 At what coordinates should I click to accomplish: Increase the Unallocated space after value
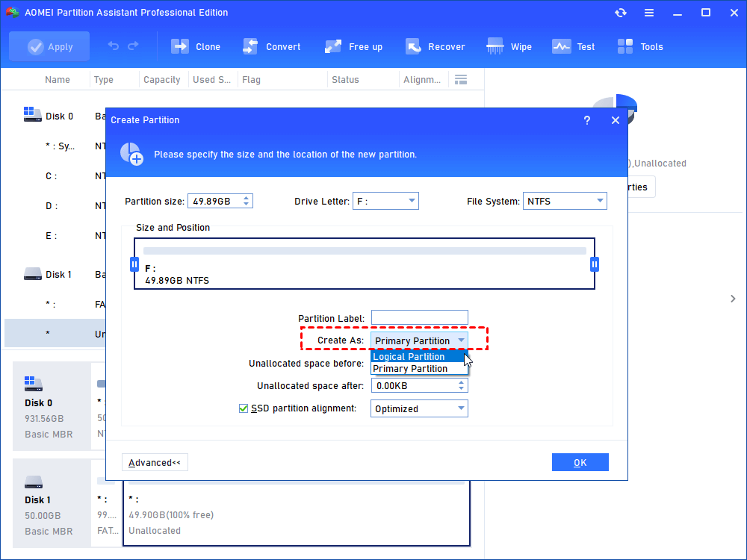(x=461, y=382)
